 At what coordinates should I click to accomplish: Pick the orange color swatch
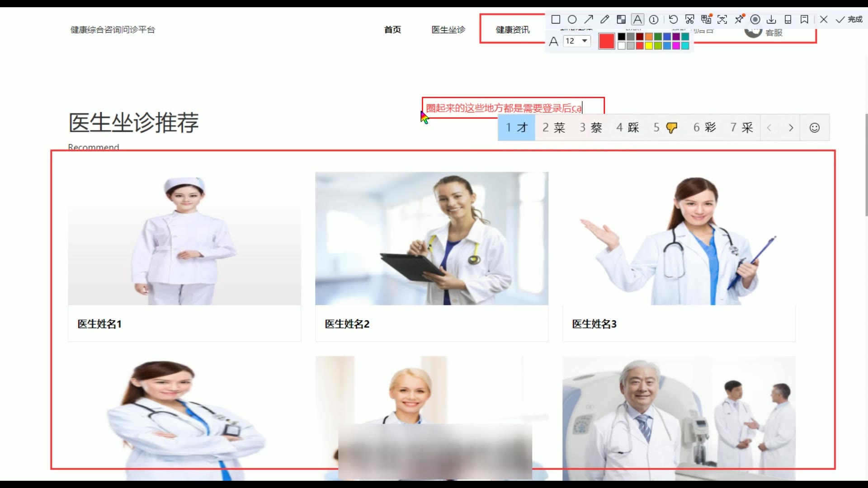(x=649, y=37)
